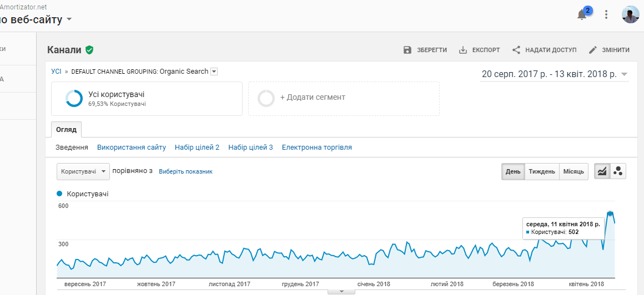The width and height of the screenshot is (644, 295).
Task: Expand the date range picker
Action: point(555,75)
